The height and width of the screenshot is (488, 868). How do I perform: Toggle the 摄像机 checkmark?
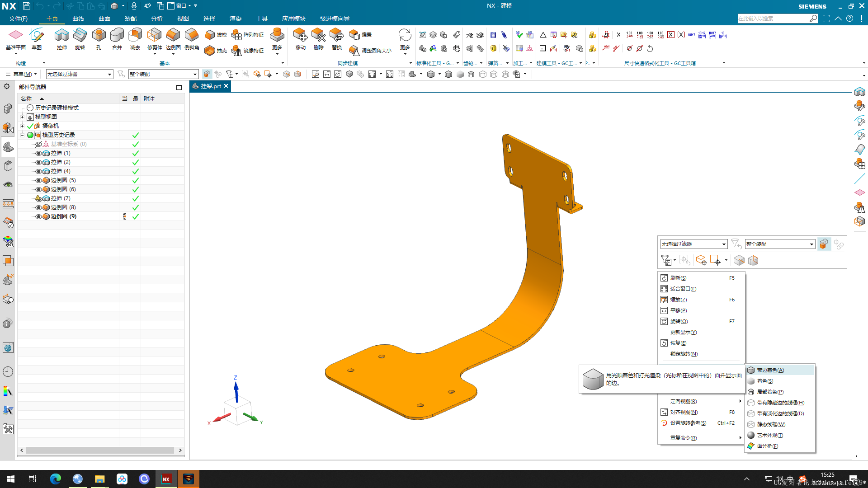(x=30, y=126)
